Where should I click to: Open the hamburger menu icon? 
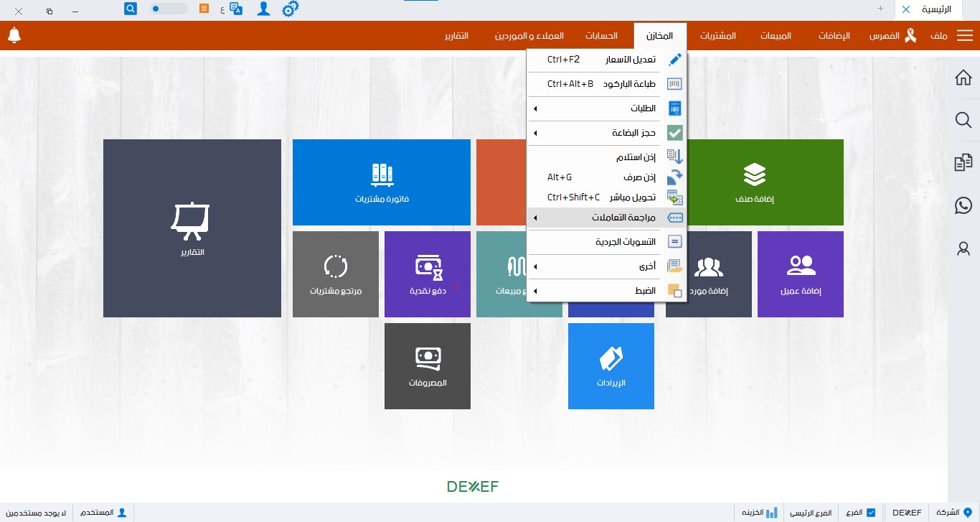pyautogui.click(x=965, y=36)
